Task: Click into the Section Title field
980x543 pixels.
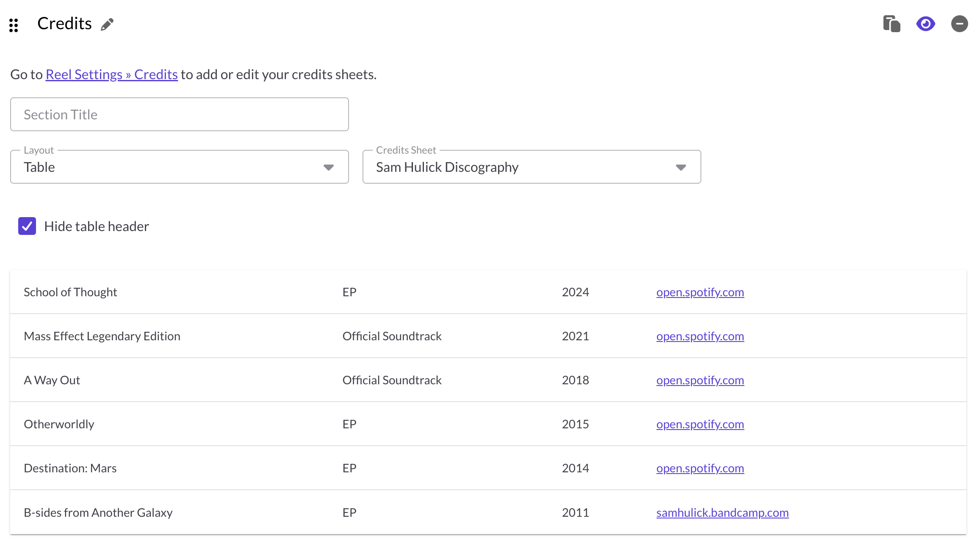Action: 179,115
